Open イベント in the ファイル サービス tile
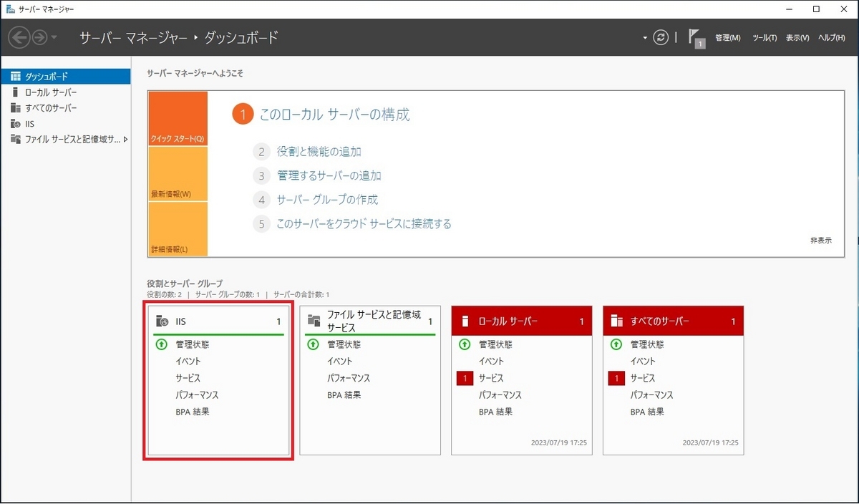859x504 pixels. point(340,362)
